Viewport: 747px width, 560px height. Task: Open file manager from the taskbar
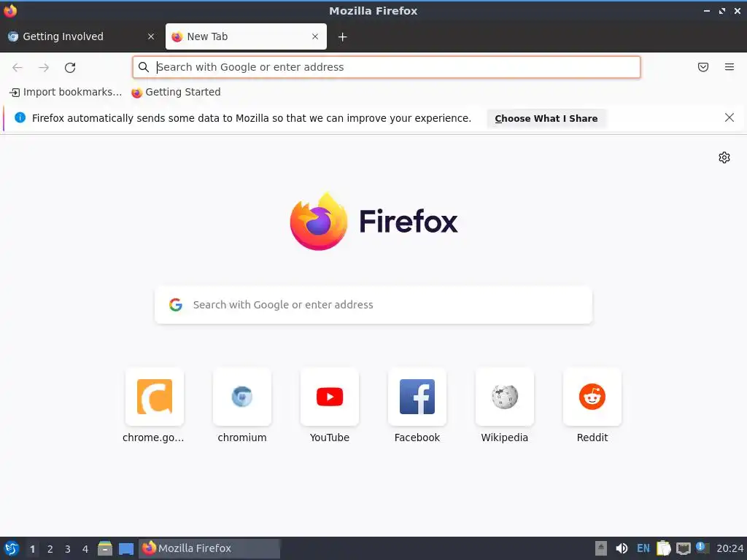coord(105,548)
